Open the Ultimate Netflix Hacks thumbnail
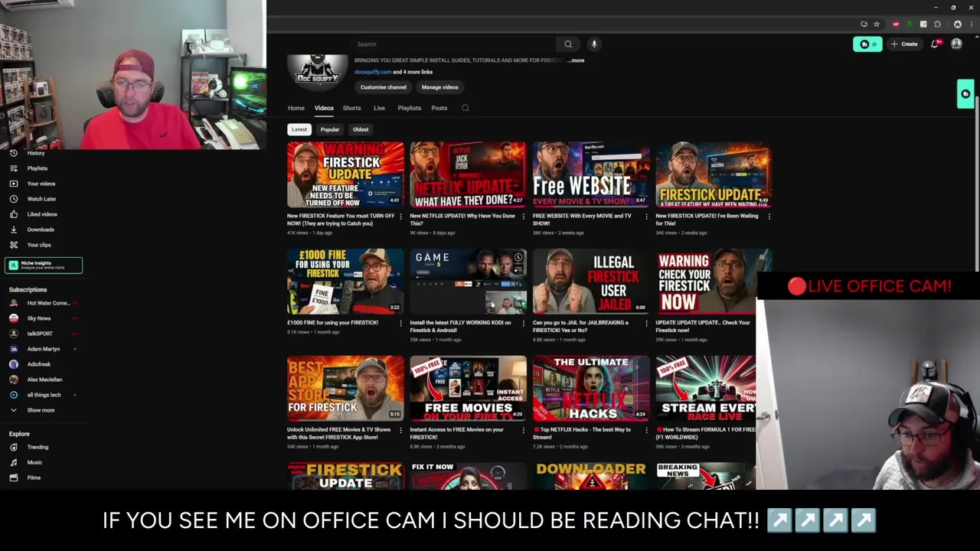 pos(591,388)
